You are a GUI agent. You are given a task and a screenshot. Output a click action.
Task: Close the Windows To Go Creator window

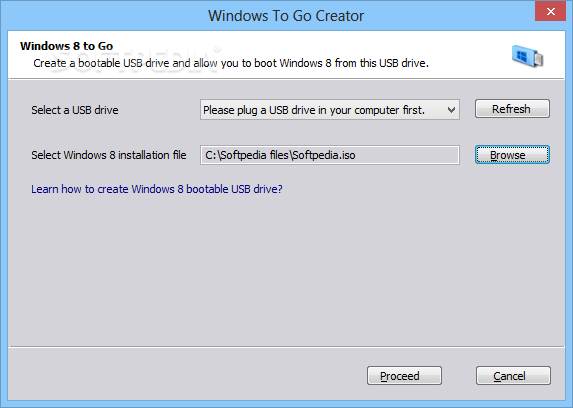click(x=550, y=11)
